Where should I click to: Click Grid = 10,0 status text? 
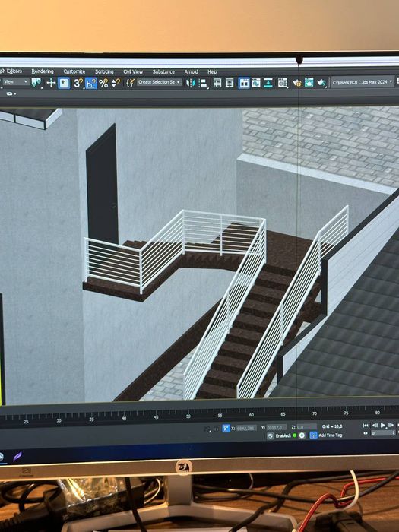332,426
